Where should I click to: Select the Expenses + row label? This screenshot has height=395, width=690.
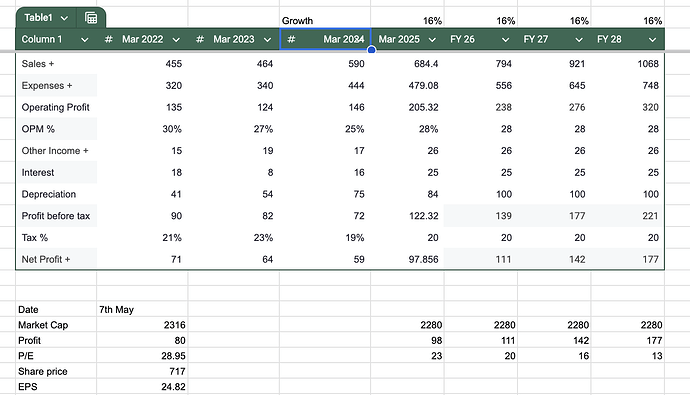pos(47,85)
